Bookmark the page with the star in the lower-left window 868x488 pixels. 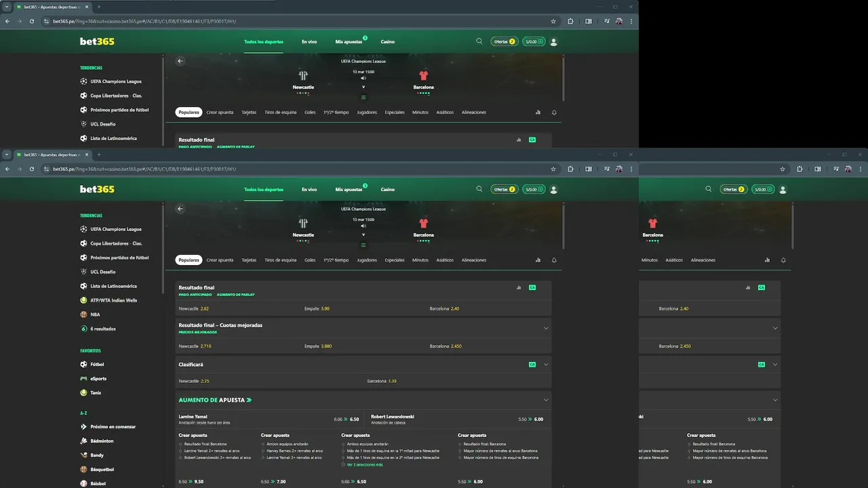(x=553, y=169)
